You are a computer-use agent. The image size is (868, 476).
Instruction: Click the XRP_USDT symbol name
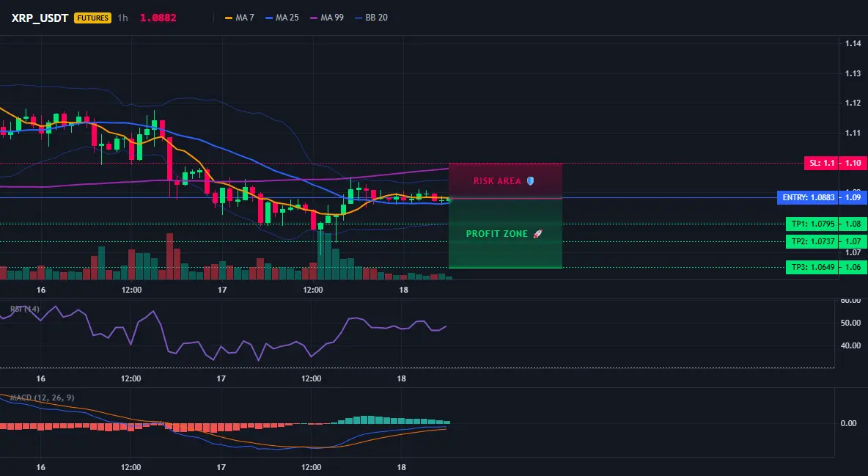(x=40, y=18)
